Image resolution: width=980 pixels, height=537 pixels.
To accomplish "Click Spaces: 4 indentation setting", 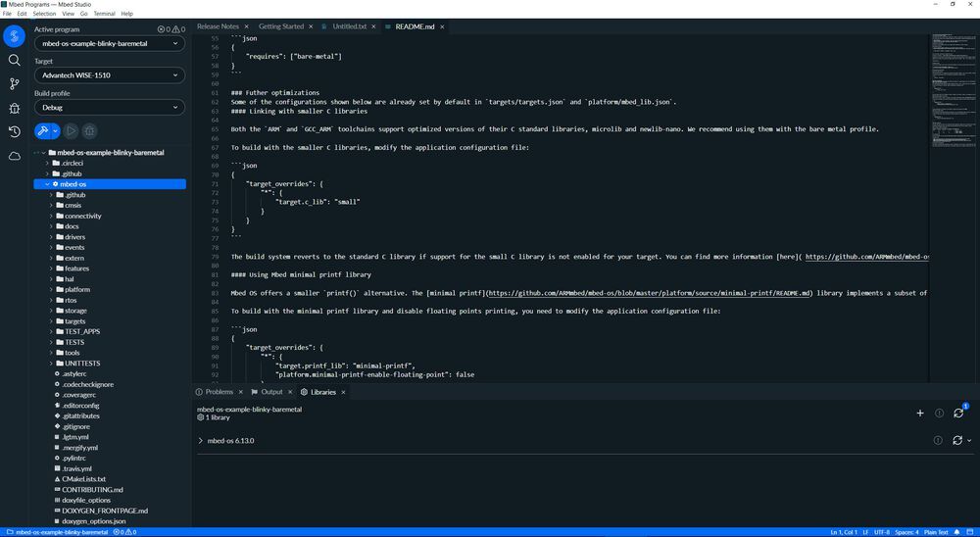I will [x=906, y=532].
